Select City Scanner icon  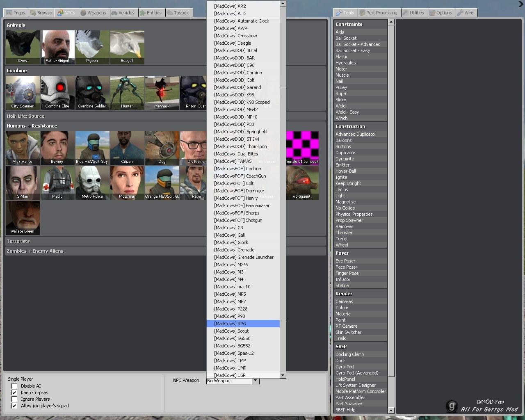point(23,93)
